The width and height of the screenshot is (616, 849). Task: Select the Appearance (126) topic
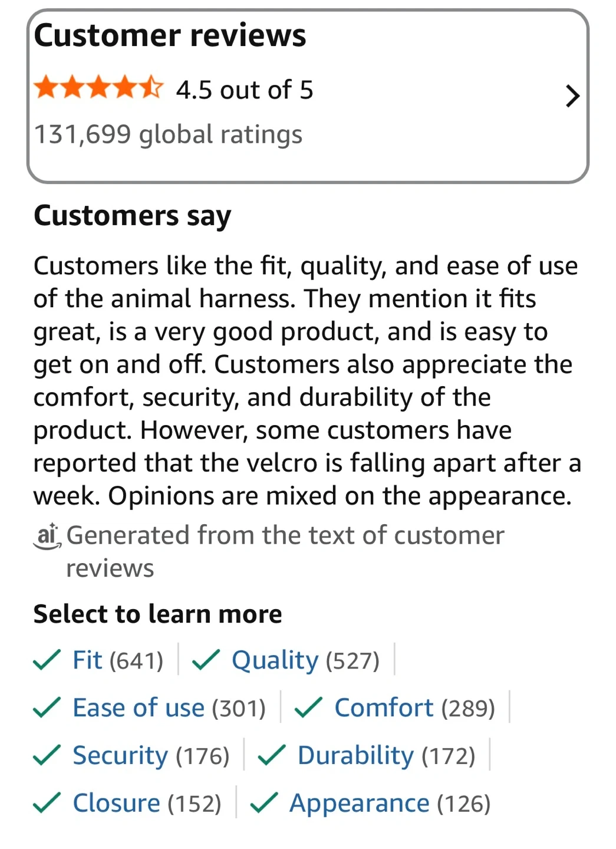pos(389,804)
